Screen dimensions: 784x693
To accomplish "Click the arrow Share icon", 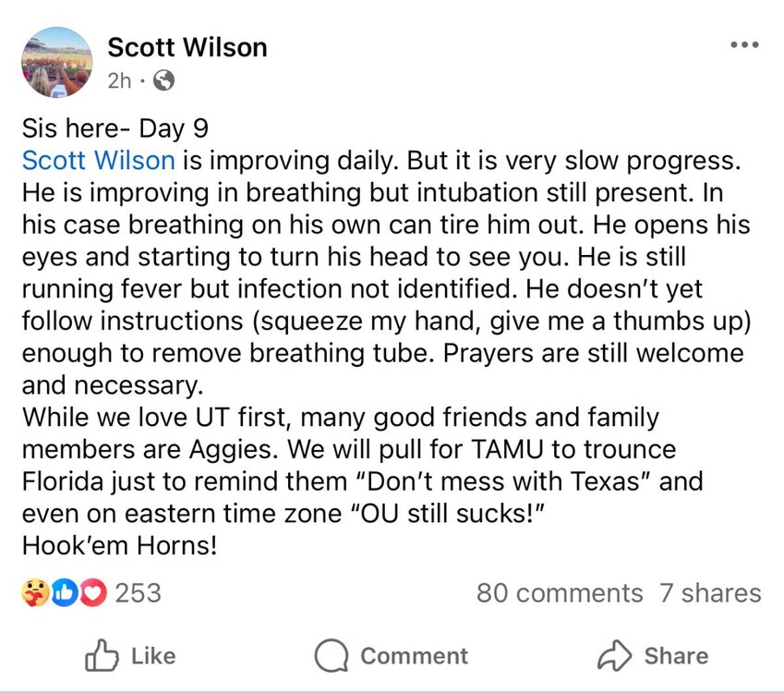I will coord(613,656).
